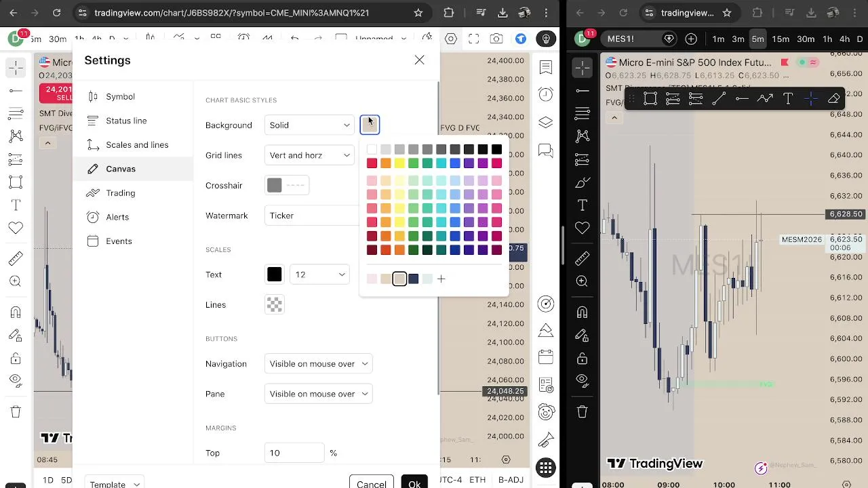Viewport: 868px width, 488px height.
Task: Pick the black swatch in color palette
Action: [497, 149]
